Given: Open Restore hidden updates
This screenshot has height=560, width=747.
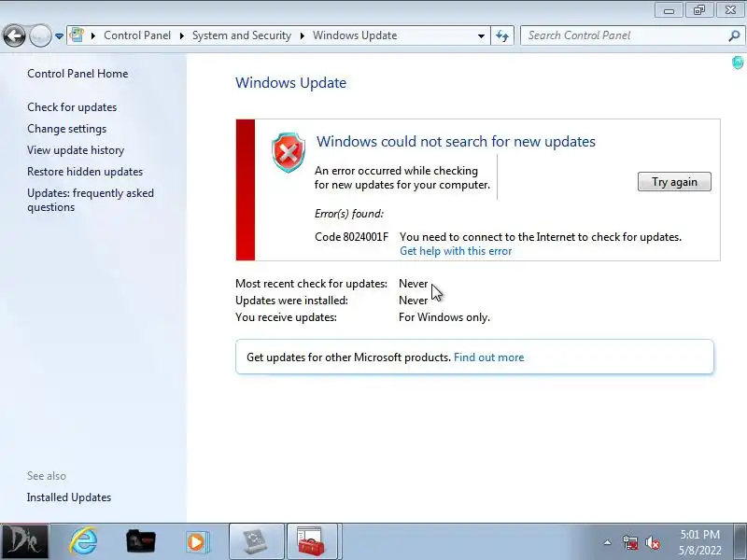Looking at the screenshot, I should coord(85,172).
